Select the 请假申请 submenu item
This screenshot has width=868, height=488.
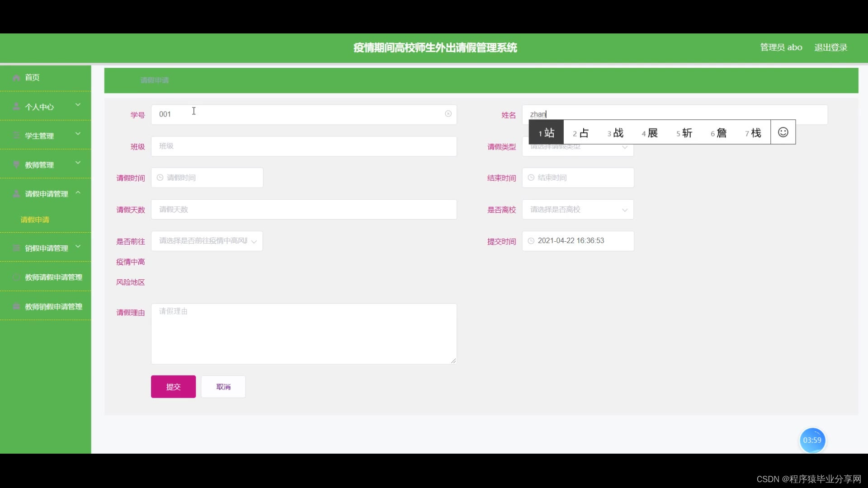point(35,220)
